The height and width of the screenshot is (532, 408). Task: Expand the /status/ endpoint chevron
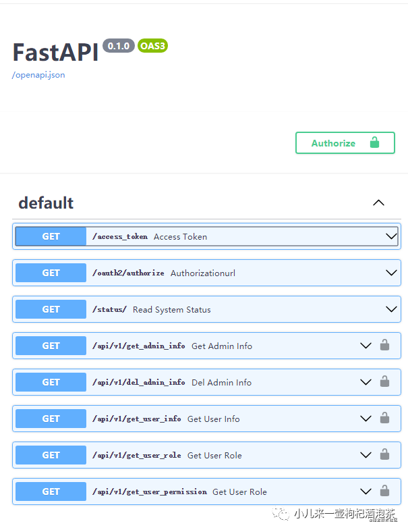point(390,309)
